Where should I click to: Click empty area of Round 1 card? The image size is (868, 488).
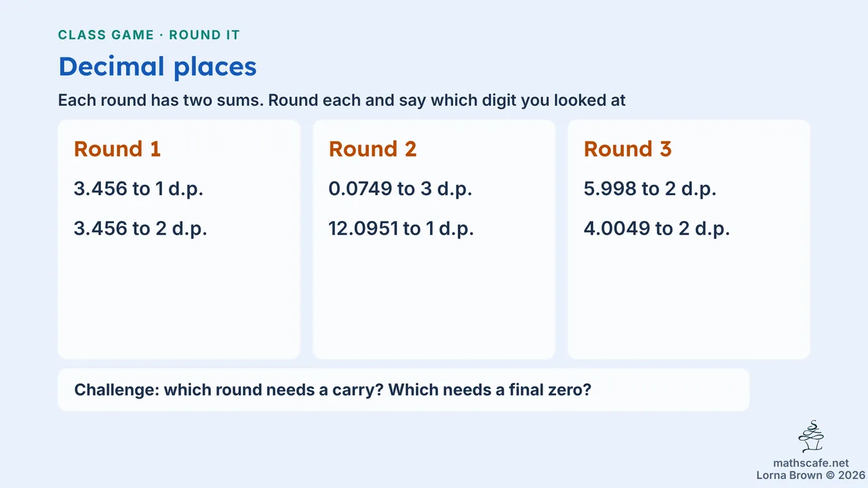click(179, 298)
